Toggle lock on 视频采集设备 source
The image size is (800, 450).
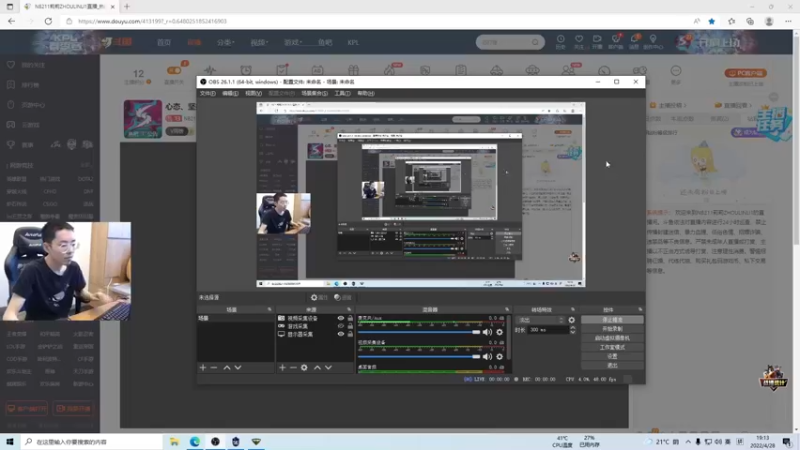350,318
